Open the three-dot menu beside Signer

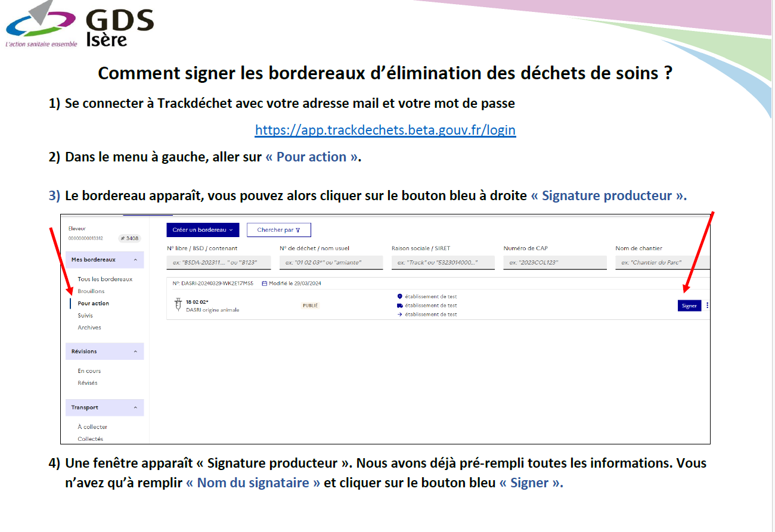tap(708, 305)
